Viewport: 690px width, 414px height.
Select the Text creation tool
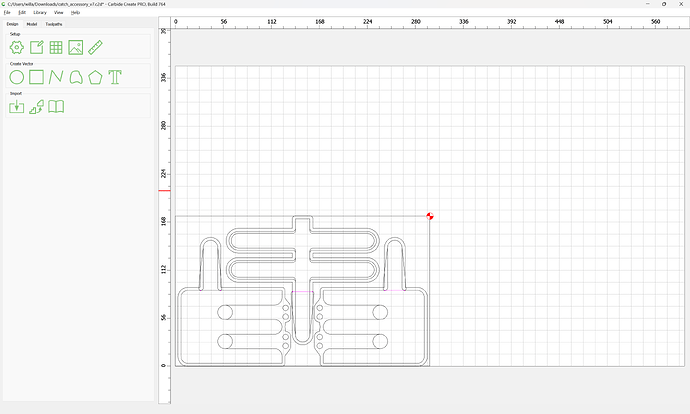(x=115, y=77)
